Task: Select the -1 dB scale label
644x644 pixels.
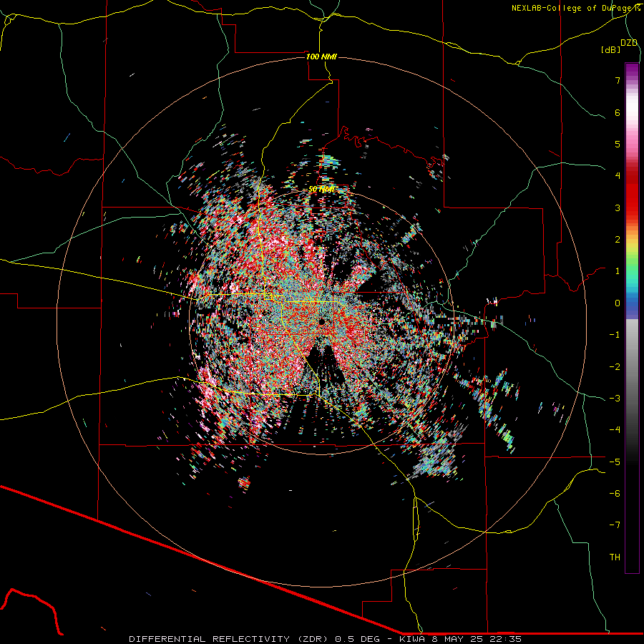Action: [x=615, y=335]
